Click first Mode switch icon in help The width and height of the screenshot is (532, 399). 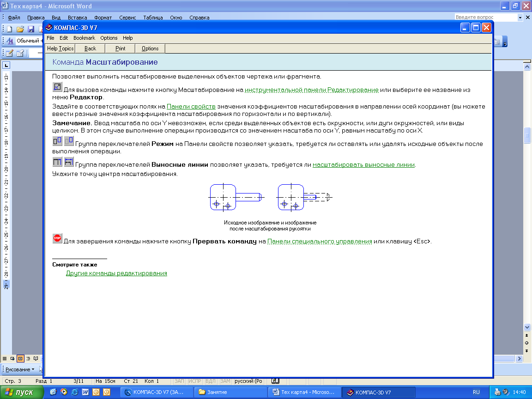(57, 141)
